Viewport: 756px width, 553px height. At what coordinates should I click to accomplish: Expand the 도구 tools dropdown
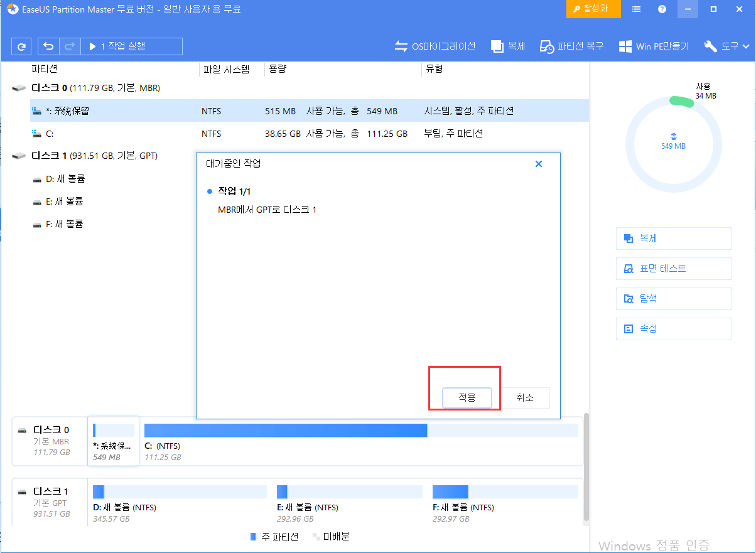[726, 46]
